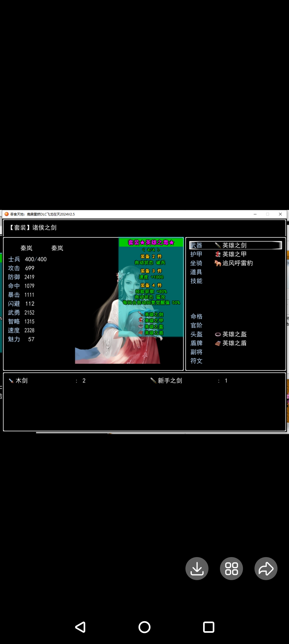Click the 经验获取 +80% set bonus text
Image resolution: width=289 pixels, height=644 pixels.
point(151,291)
